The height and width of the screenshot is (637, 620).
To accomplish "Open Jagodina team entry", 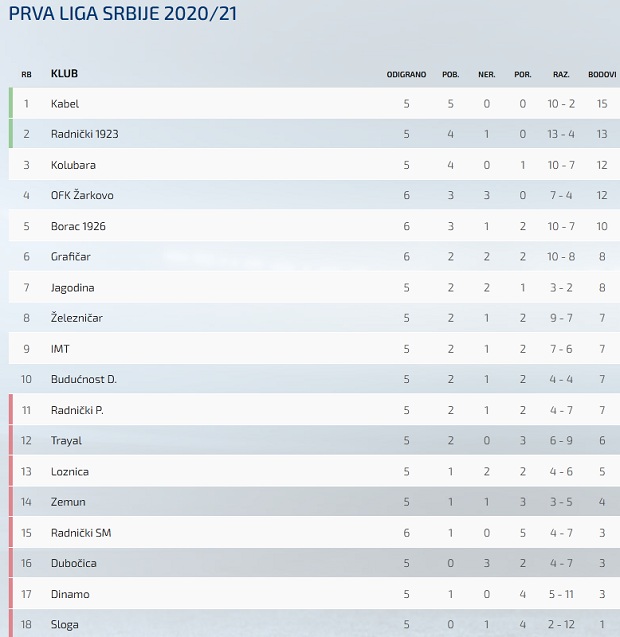I will pyautogui.click(x=72, y=288).
